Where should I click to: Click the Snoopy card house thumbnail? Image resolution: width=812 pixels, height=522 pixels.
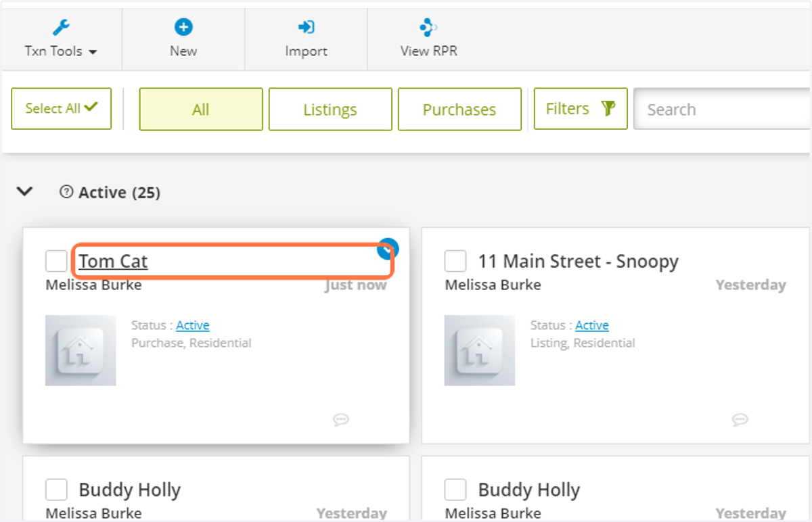click(480, 350)
